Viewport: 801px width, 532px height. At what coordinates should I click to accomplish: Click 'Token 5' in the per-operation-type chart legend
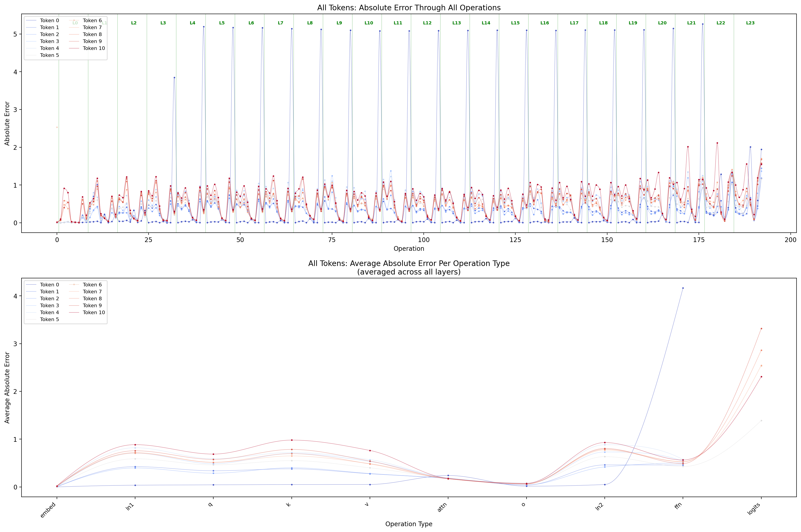click(49, 319)
